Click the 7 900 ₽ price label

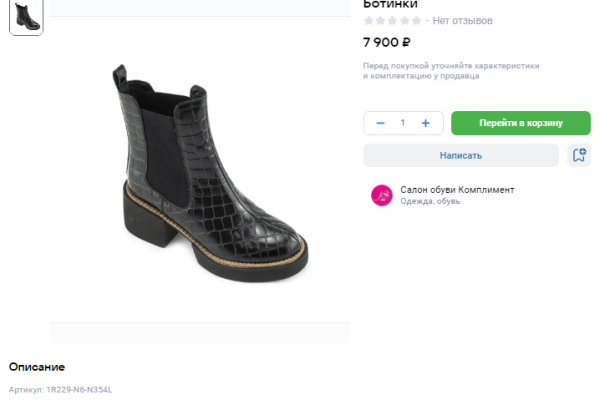[387, 43]
